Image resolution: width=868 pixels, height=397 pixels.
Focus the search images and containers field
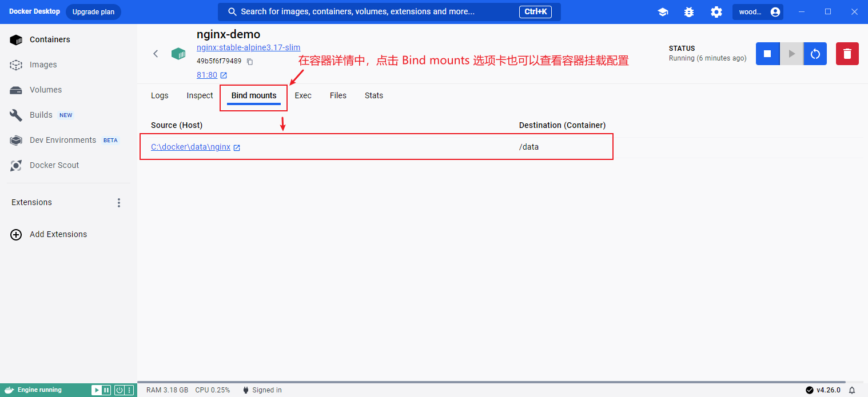(x=389, y=12)
